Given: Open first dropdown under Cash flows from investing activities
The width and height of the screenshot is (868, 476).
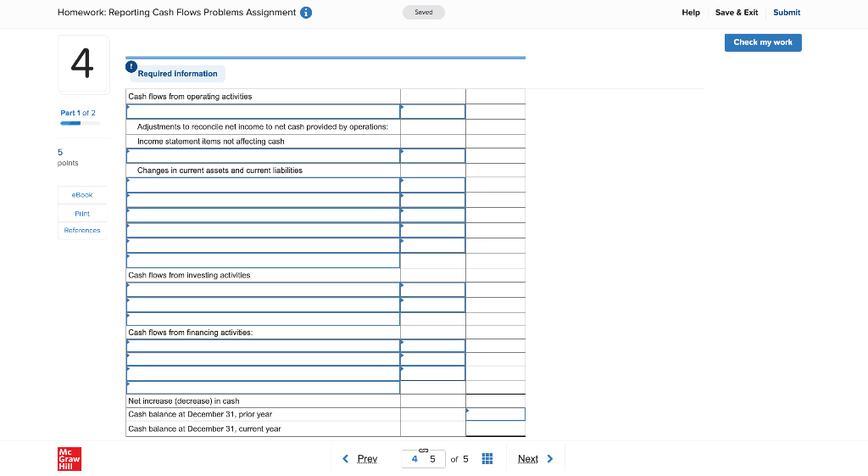Looking at the screenshot, I should pyautogui.click(x=263, y=290).
